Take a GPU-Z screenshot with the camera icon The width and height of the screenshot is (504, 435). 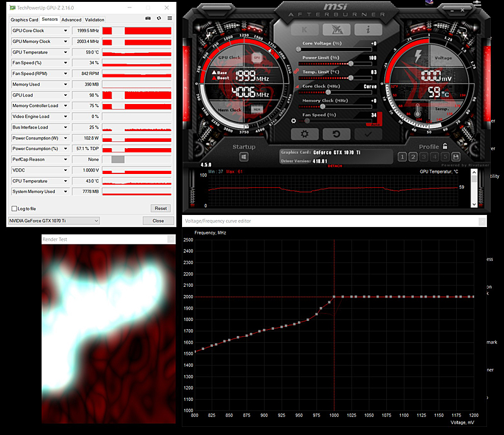point(148,18)
